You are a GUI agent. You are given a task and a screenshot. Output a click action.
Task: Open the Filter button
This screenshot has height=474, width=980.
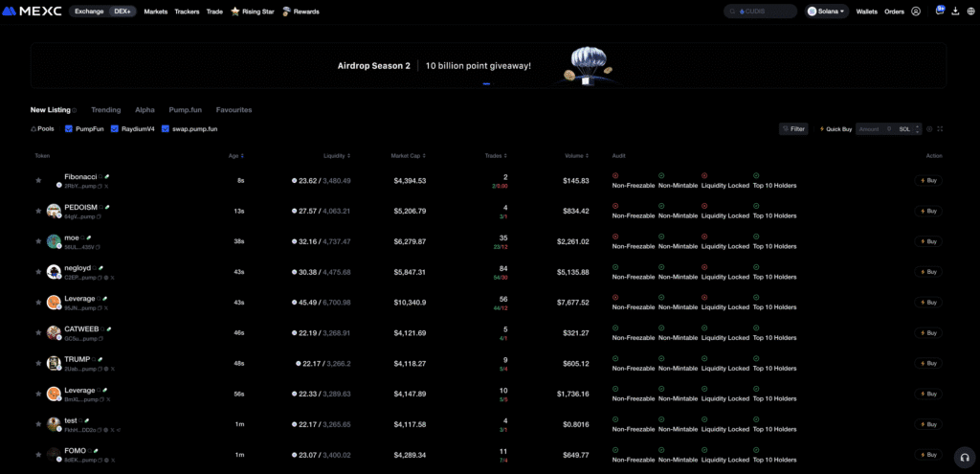click(x=793, y=129)
